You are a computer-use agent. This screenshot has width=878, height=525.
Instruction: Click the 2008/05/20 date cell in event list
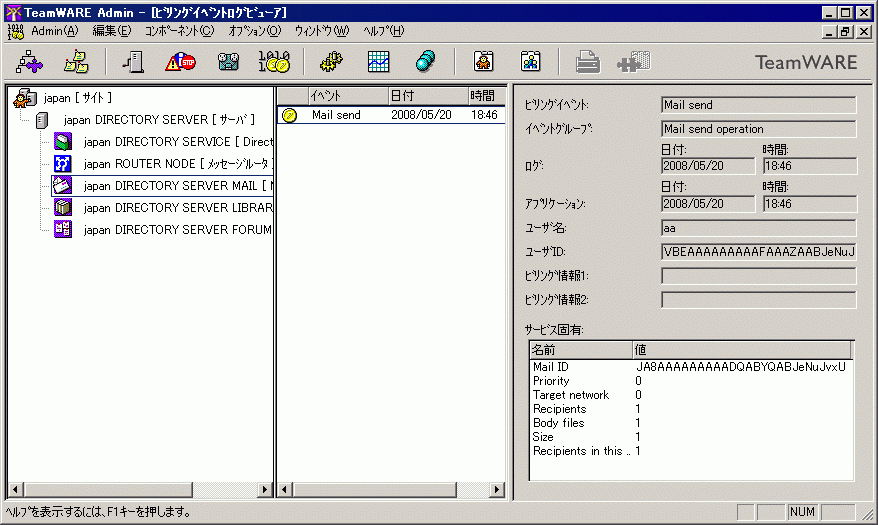[421, 115]
